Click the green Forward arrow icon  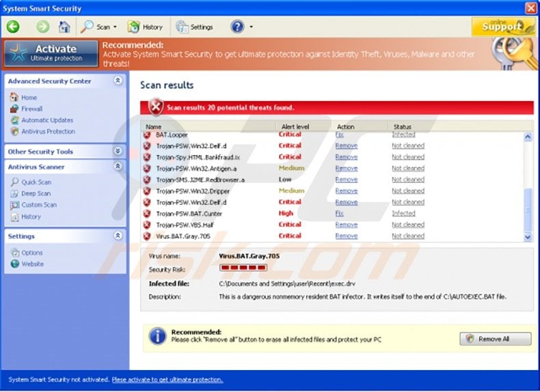(x=43, y=27)
